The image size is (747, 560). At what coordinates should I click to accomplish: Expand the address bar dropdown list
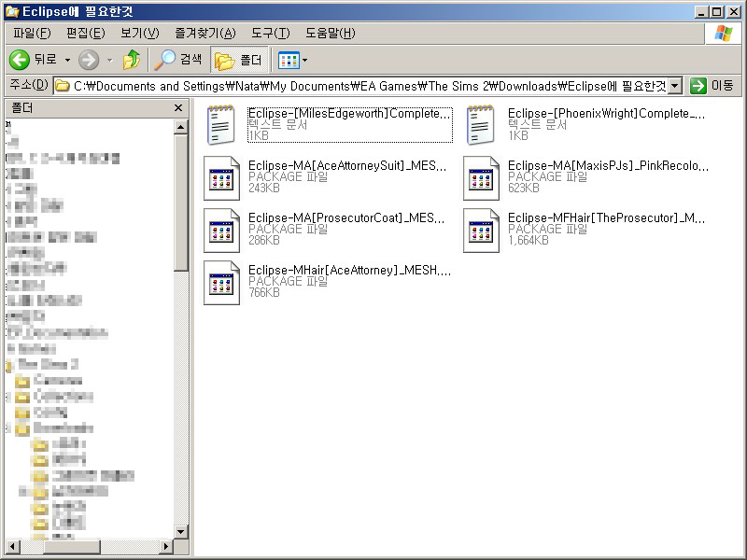point(674,86)
